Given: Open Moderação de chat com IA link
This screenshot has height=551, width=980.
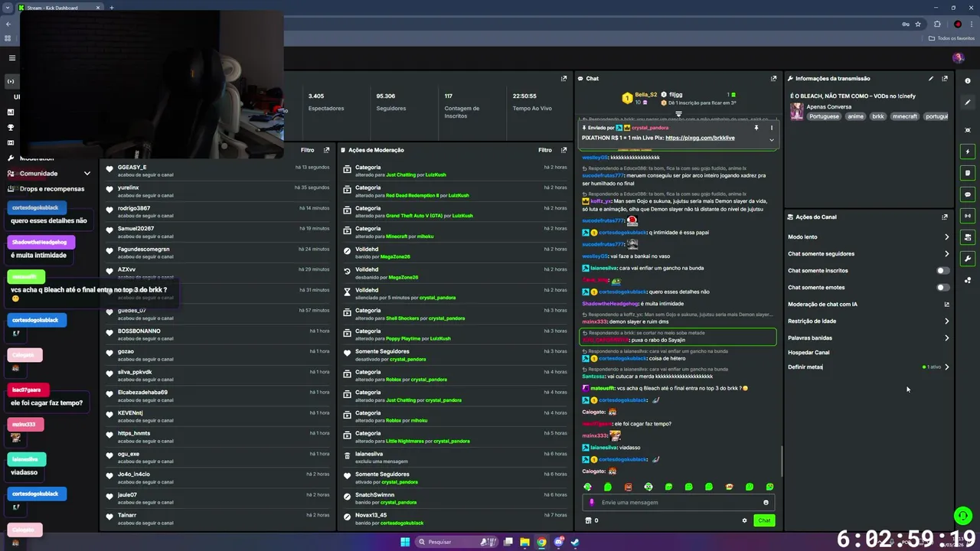Looking at the screenshot, I should click(x=868, y=304).
